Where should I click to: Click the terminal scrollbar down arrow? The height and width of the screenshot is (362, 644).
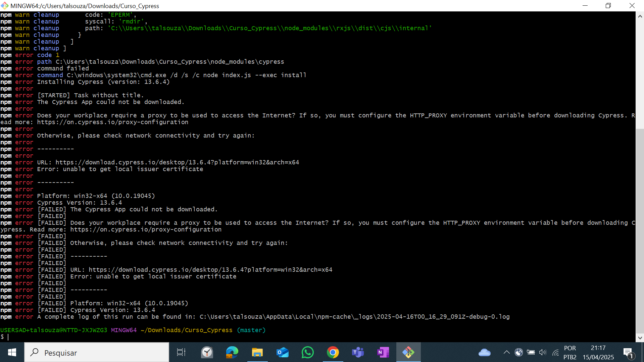(x=640, y=338)
